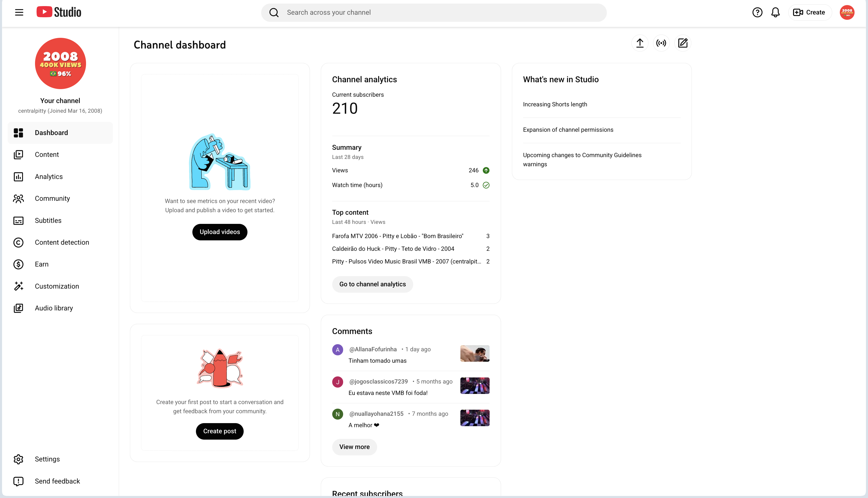
Task: Go to Dashboard in the sidebar
Action: click(60, 133)
